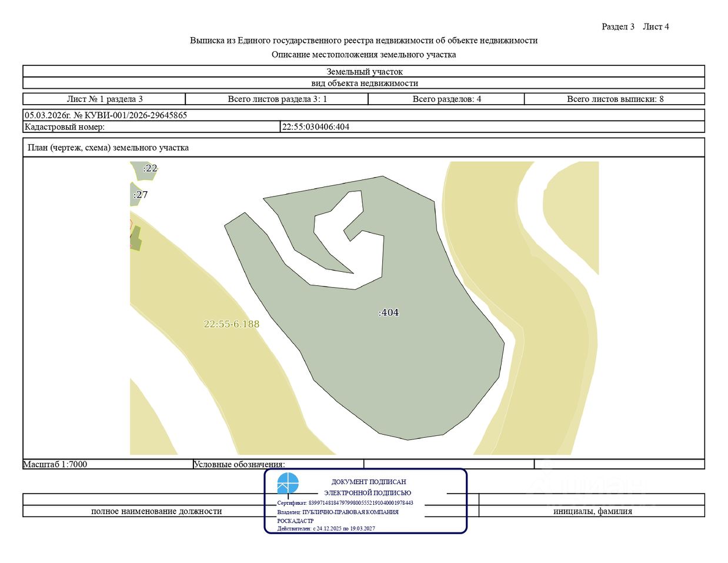Click 'полное наименование должности' cell
Viewport: 728px width, 563px height.
click(156, 511)
